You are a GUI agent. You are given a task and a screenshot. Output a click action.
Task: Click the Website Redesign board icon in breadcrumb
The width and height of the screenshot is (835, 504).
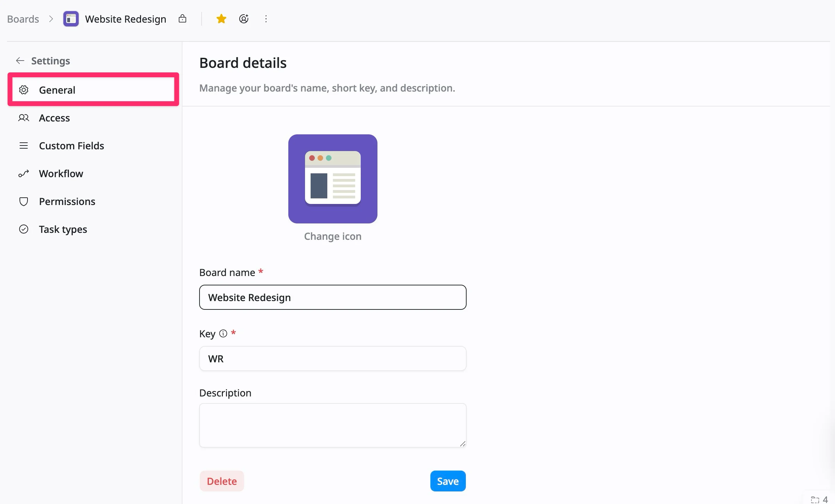pos(71,19)
